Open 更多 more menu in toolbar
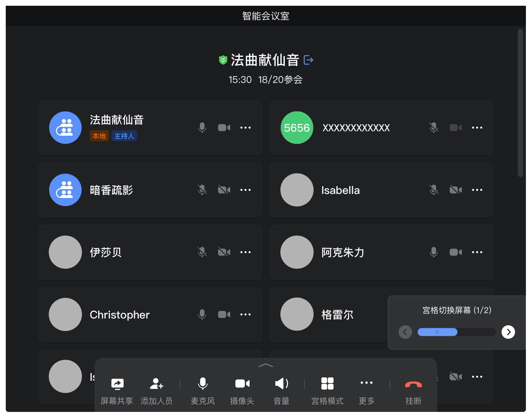This screenshot has width=532, height=418. tap(367, 391)
